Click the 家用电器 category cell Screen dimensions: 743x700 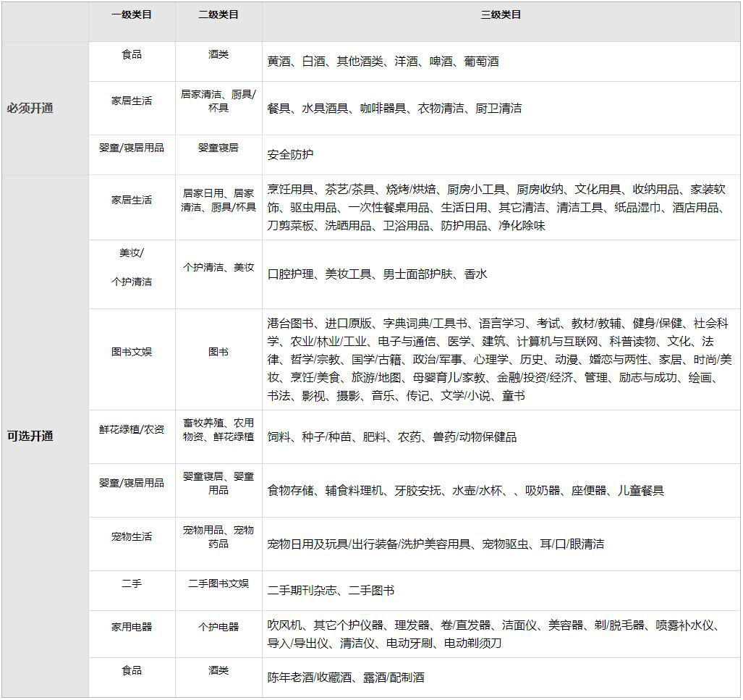132,627
